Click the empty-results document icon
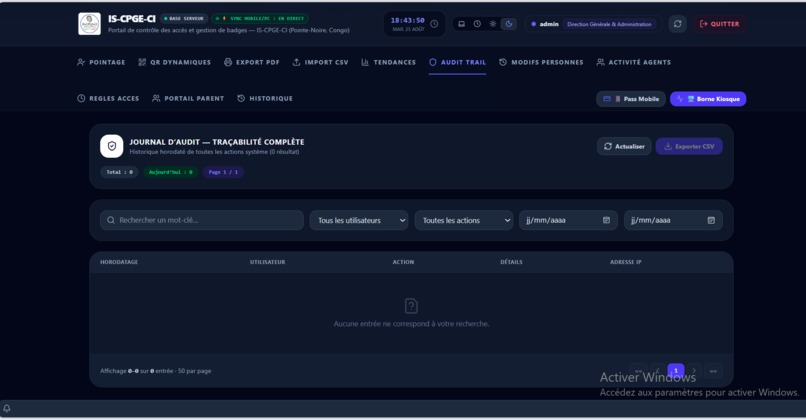 point(411,306)
